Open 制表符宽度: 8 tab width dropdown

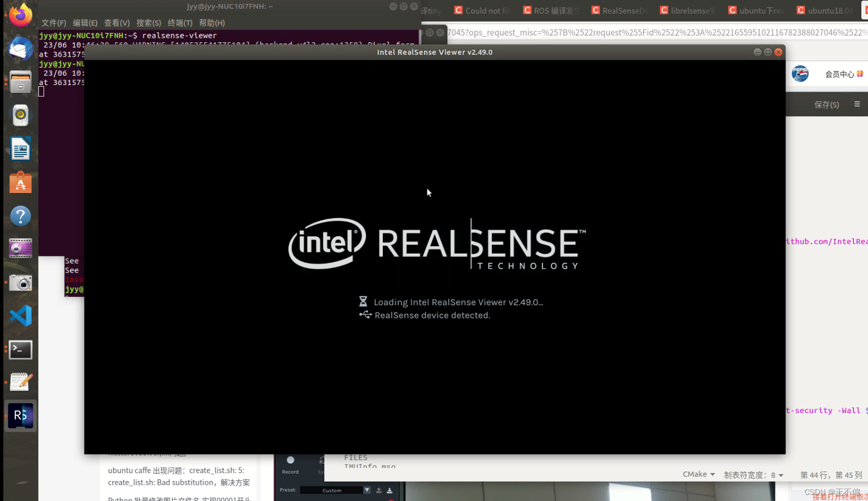pos(753,475)
